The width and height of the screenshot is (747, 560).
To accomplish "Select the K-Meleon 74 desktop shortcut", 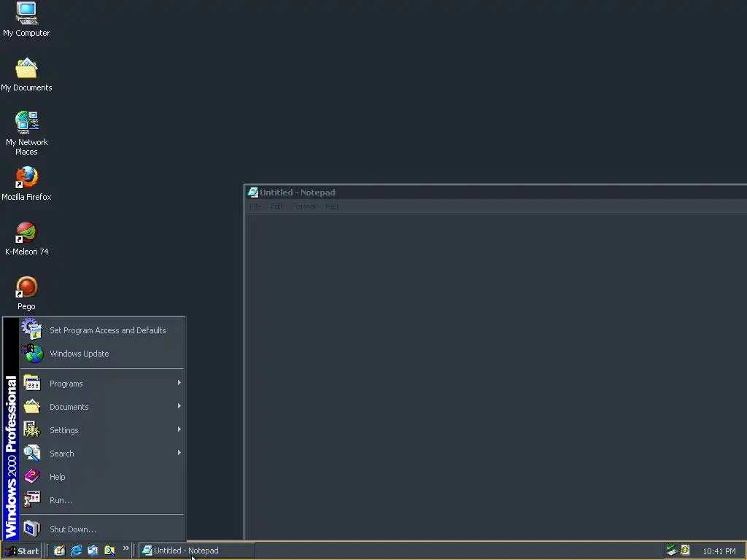I will coord(27,238).
